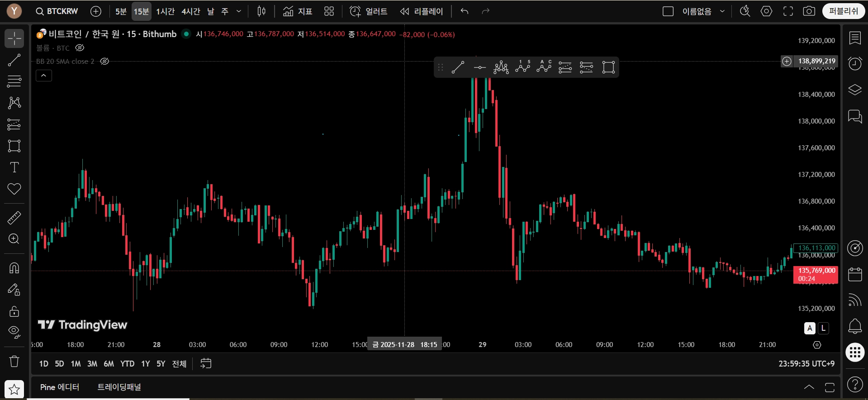Viewport: 868px width, 400px height.
Task: Open the indicator templates grid
Action: pos(329,11)
